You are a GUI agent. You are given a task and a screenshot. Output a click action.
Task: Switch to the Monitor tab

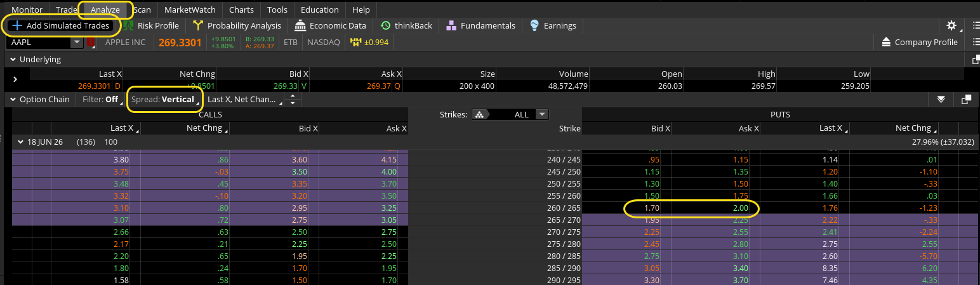coord(27,10)
